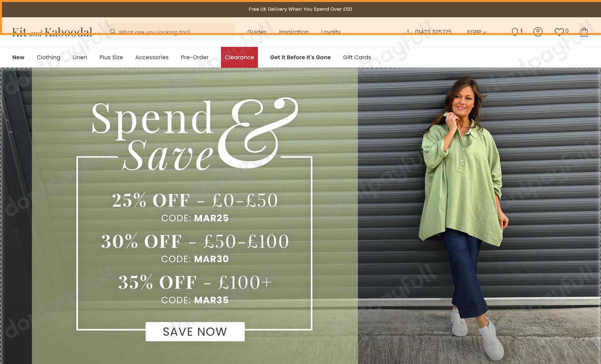This screenshot has width=601, height=364.
Task: Open the Clothing menu
Action: coord(48,57)
